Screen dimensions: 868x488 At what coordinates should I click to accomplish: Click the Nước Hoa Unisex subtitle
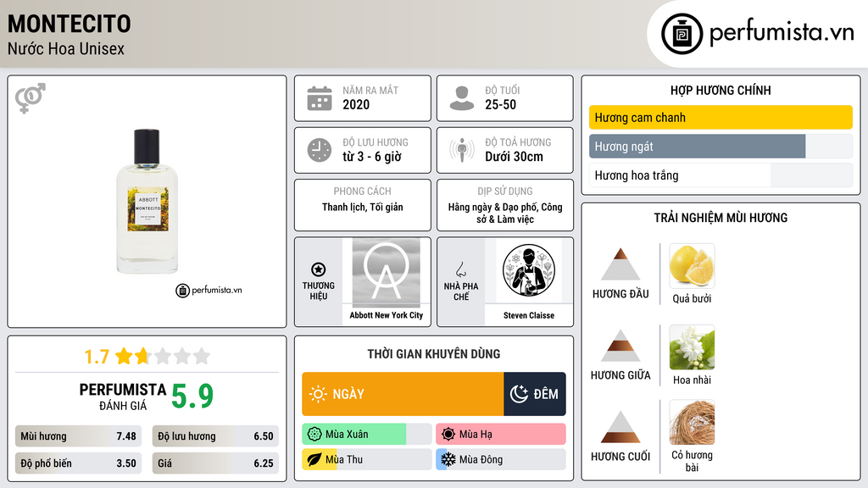point(66,48)
